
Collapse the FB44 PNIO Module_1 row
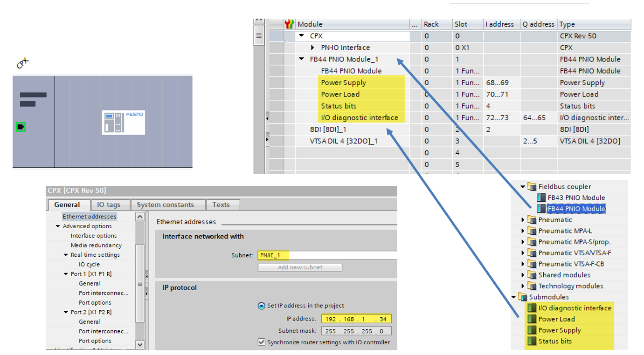pos(301,59)
